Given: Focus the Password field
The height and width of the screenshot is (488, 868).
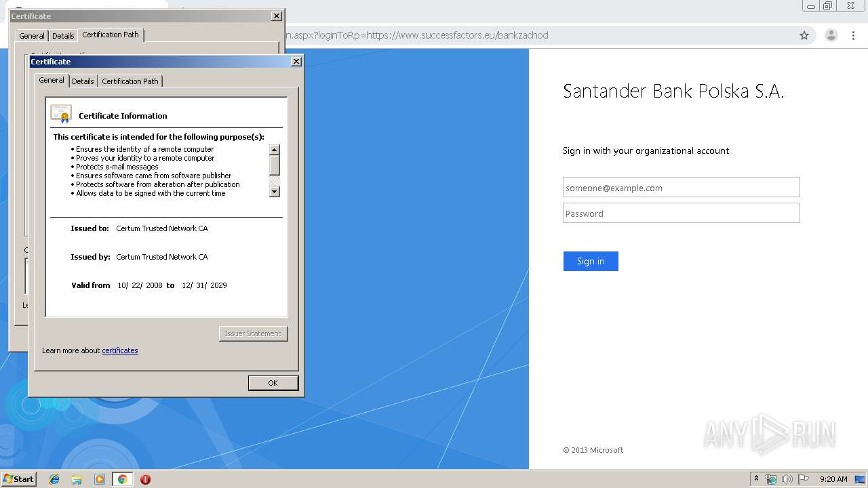Looking at the screenshot, I should tap(682, 213).
